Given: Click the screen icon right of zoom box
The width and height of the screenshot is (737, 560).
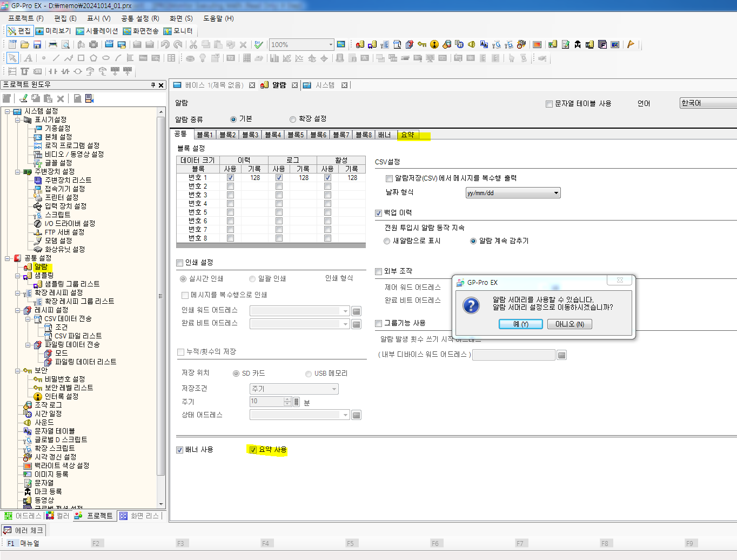Looking at the screenshot, I should click(x=341, y=44).
